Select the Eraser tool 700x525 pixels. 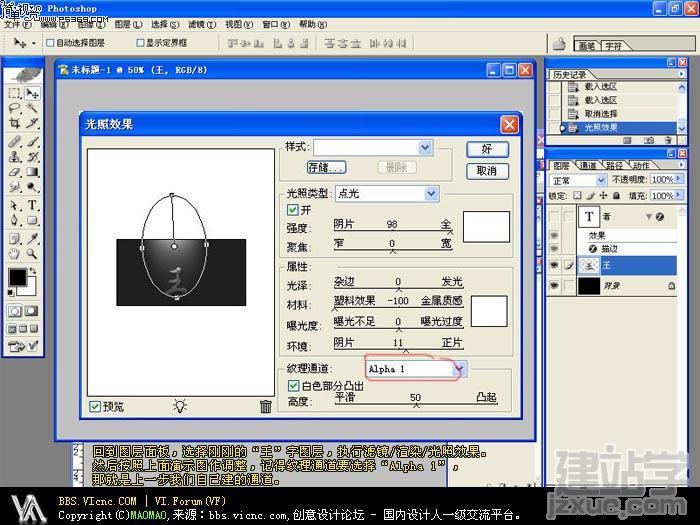click(x=15, y=172)
